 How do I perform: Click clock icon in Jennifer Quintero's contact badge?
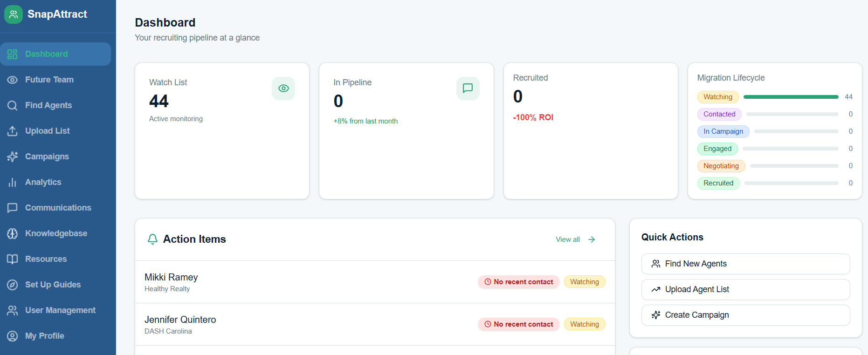[x=488, y=324]
